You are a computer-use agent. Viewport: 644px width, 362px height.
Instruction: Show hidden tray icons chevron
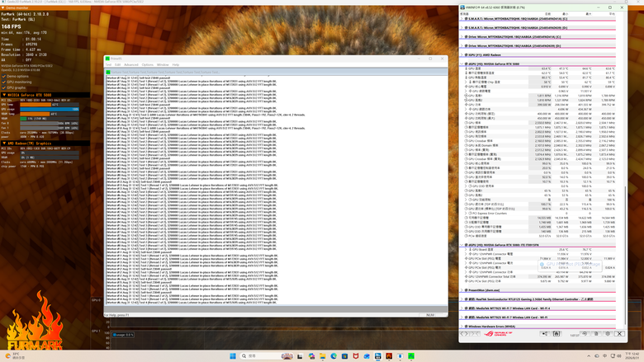pyautogui.click(x=589, y=356)
